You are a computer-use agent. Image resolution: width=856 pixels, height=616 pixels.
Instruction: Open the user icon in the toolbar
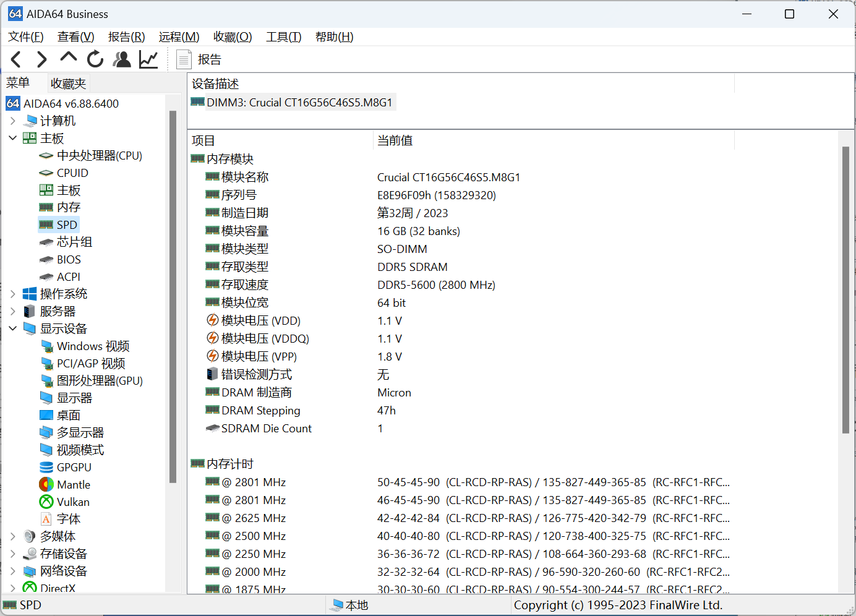tap(122, 59)
